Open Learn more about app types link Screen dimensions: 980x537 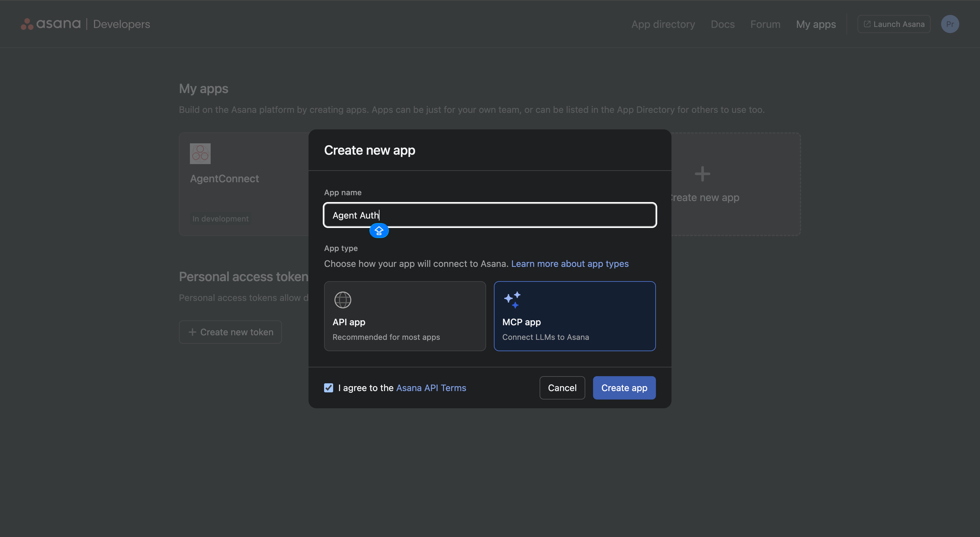(569, 264)
